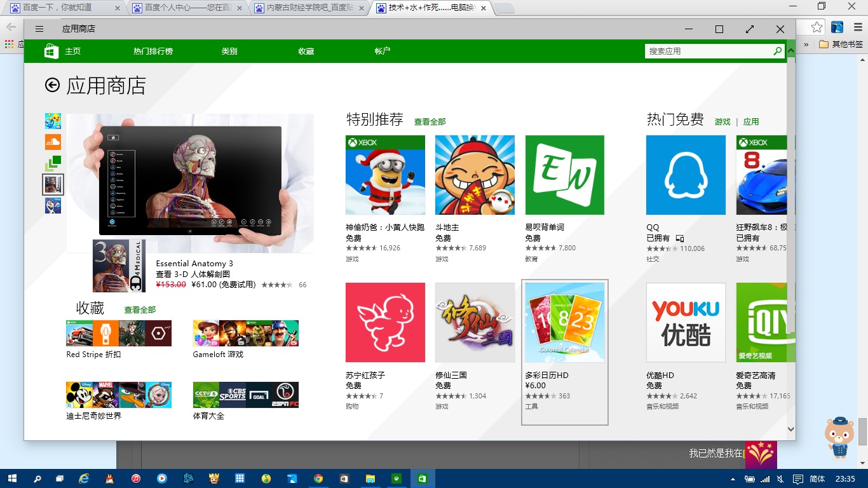Expand Chrome bookmarks overflow chevron
The height and width of the screenshot is (488, 868).
click(806, 44)
